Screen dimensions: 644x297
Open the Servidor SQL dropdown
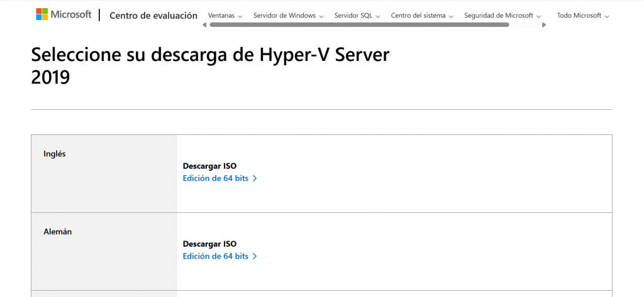coord(357,16)
